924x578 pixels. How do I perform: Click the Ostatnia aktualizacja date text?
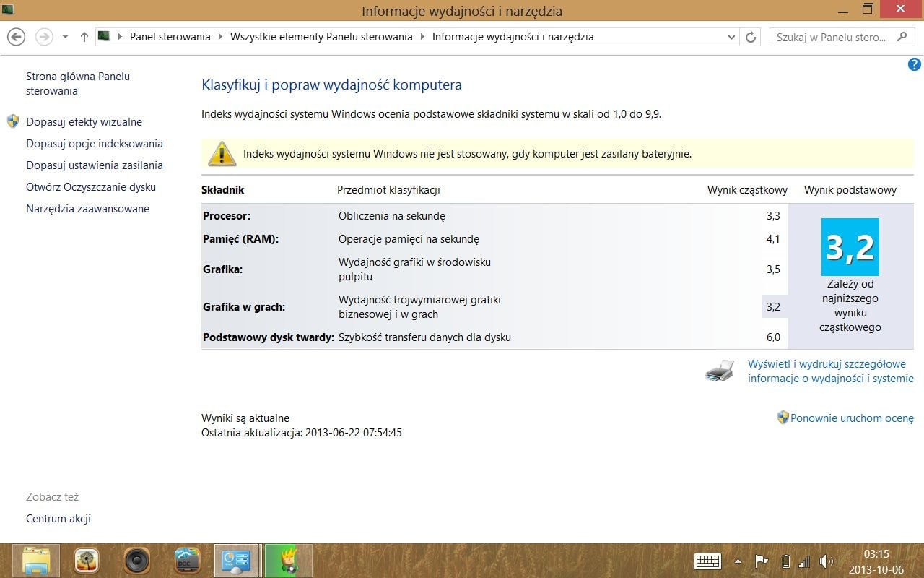pos(302,433)
